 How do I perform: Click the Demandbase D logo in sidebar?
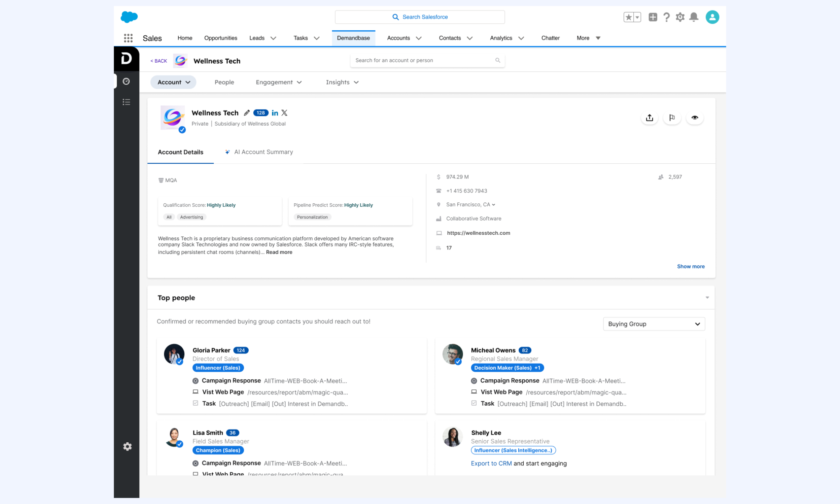pos(126,59)
